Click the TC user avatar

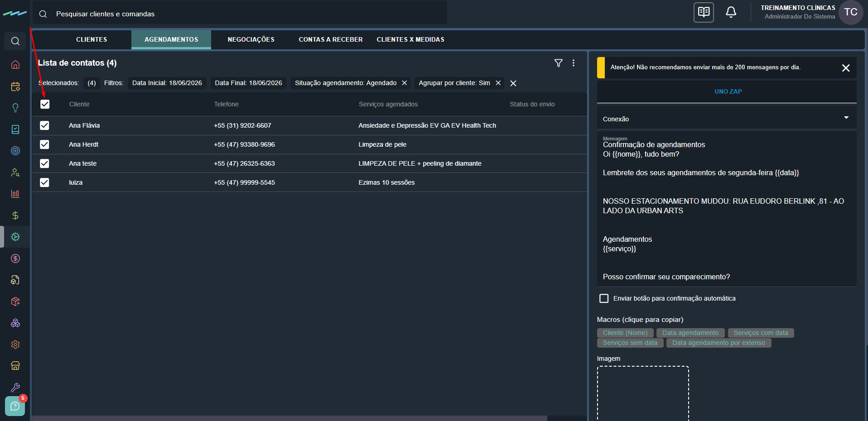click(x=851, y=12)
